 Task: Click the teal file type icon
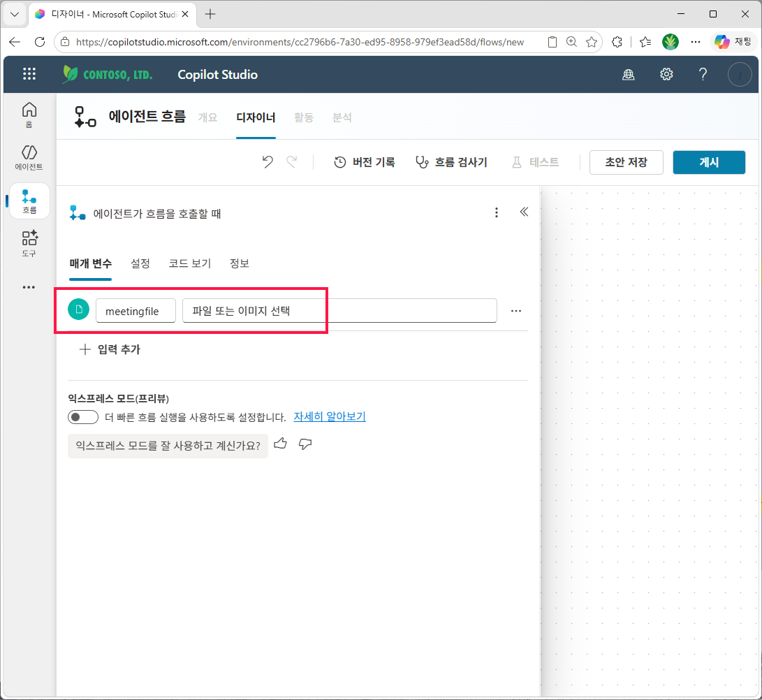(79, 309)
